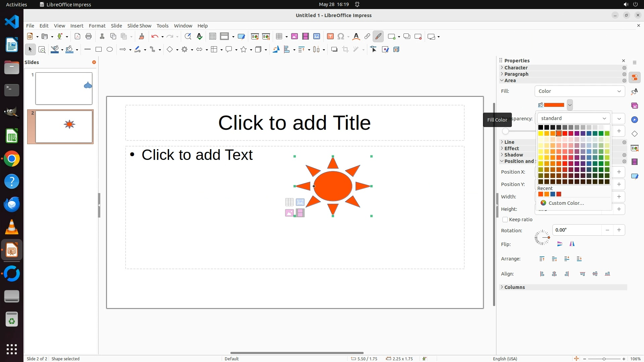This screenshot has width=644, height=362.
Task: Toggle the Shadow toolbar icon
Action: click(x=334, y=50)
